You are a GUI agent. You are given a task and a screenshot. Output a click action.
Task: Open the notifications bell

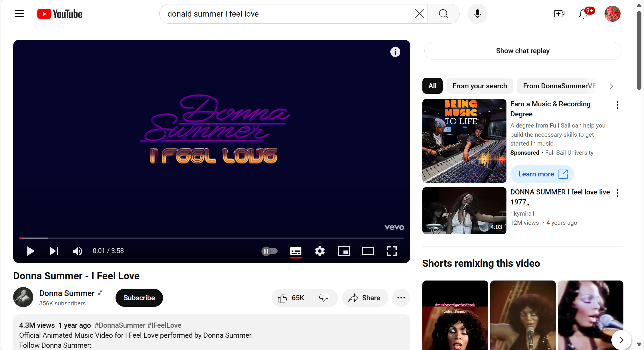click(583, 14)
